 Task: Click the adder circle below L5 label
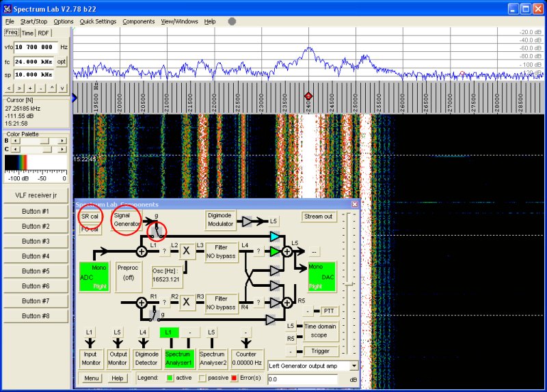[x=287, y=251]
